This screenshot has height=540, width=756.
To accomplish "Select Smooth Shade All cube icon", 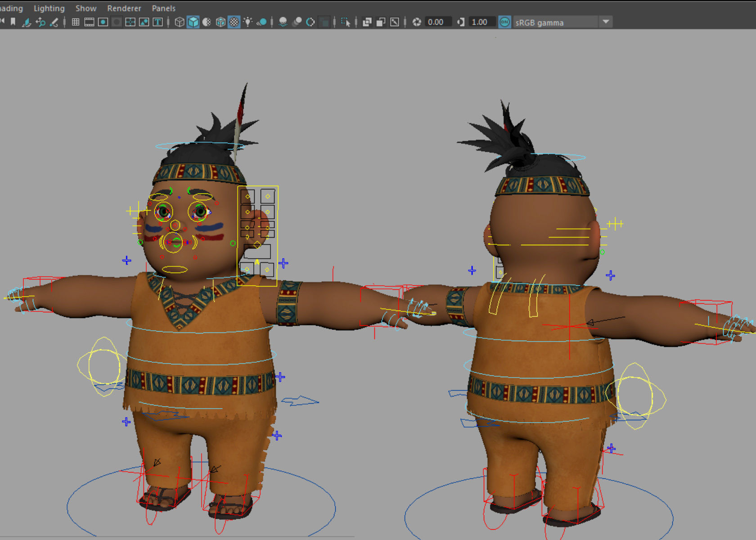I will (x=193, y=22).
